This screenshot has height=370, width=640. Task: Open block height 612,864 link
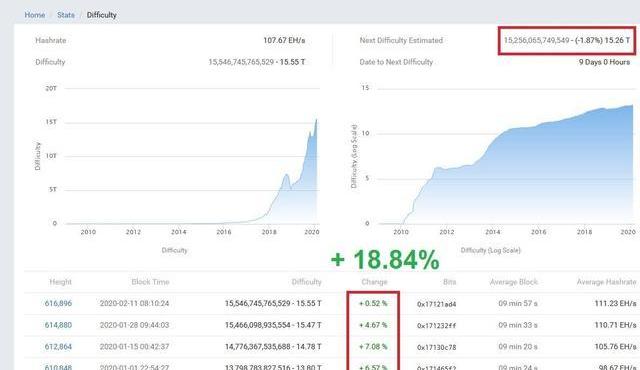(x=58, y=347)
